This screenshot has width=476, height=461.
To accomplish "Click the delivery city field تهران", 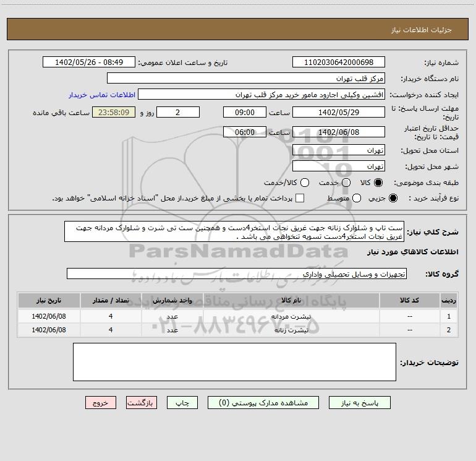I will tap(339, 166).
